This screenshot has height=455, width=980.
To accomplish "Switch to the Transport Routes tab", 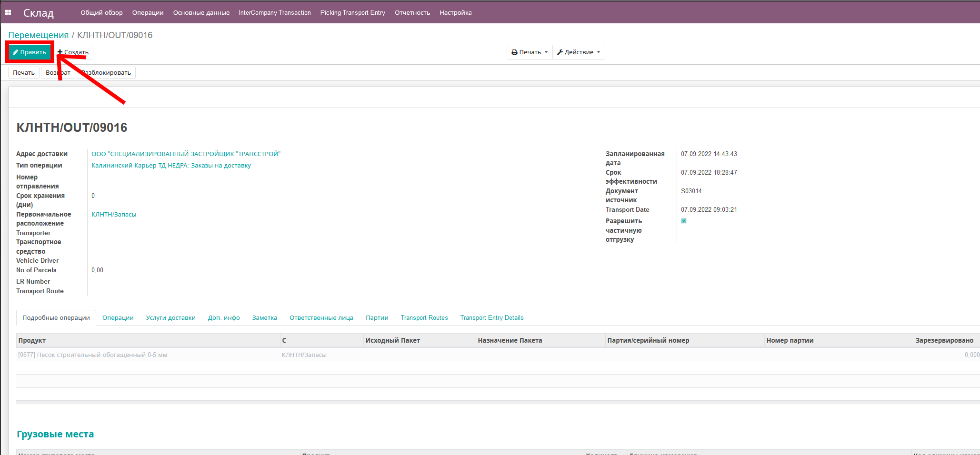I will pos(424,317).
